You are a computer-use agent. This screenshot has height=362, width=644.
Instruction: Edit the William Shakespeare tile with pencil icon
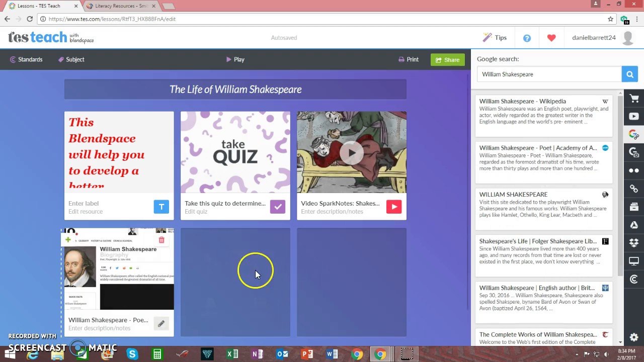(x=161, y=324)
